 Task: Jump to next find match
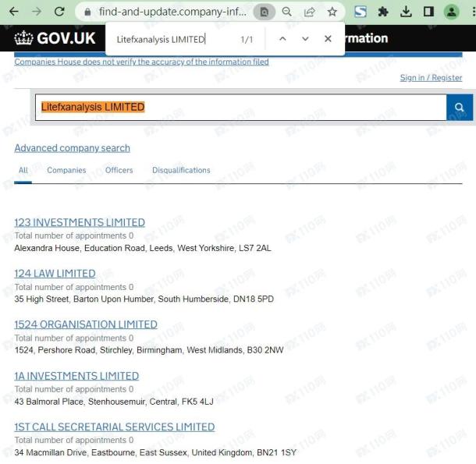coord(305,39)
